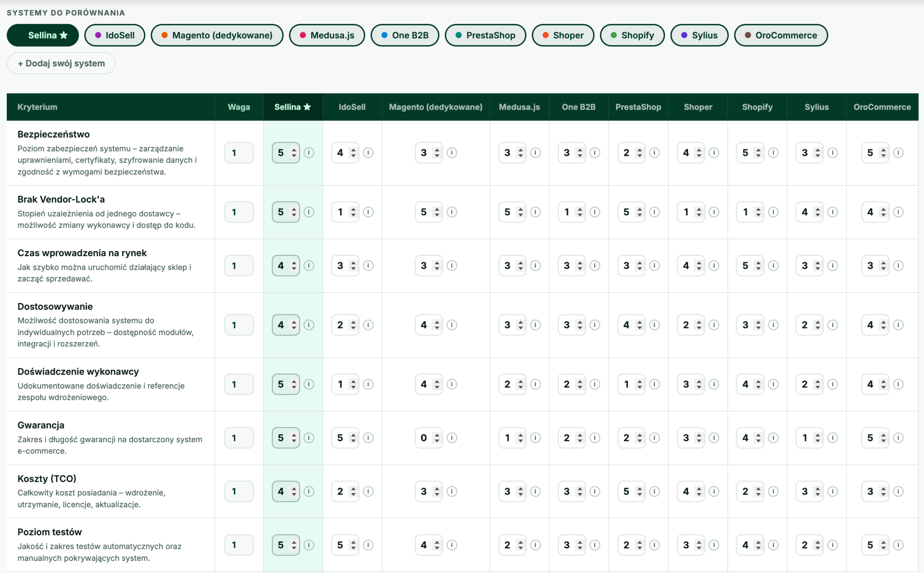The width and height of the screenshot is (924, 573).
Task: Select the Sellina table column header
Action: tap(293, 107)
